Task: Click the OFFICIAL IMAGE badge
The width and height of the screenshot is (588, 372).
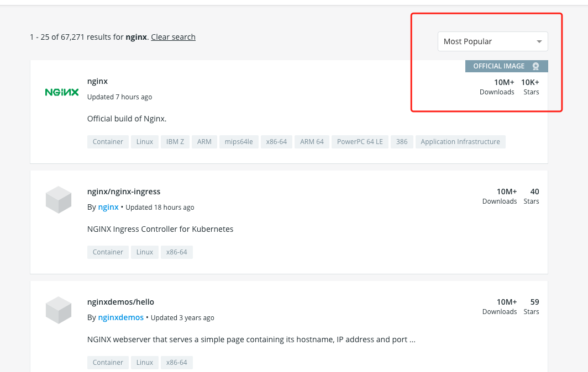Action: [x=506, y=66]
